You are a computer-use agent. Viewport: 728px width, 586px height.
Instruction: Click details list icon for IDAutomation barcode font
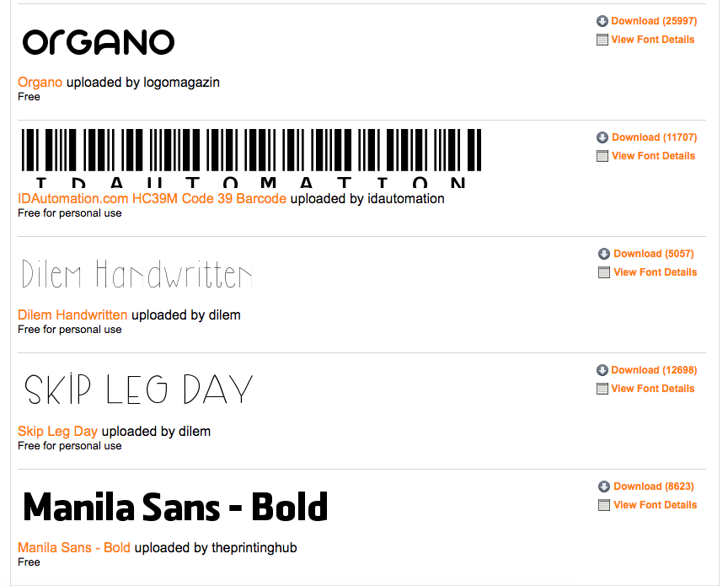tap(602, 156)
